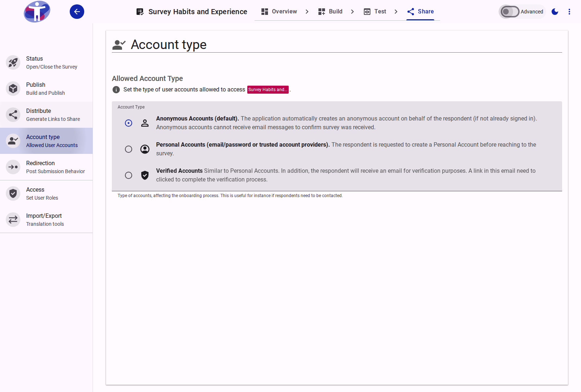Click the Survey Habits and Experience title
This screenshot has height=392, width=581.
[x=198, y=12]
